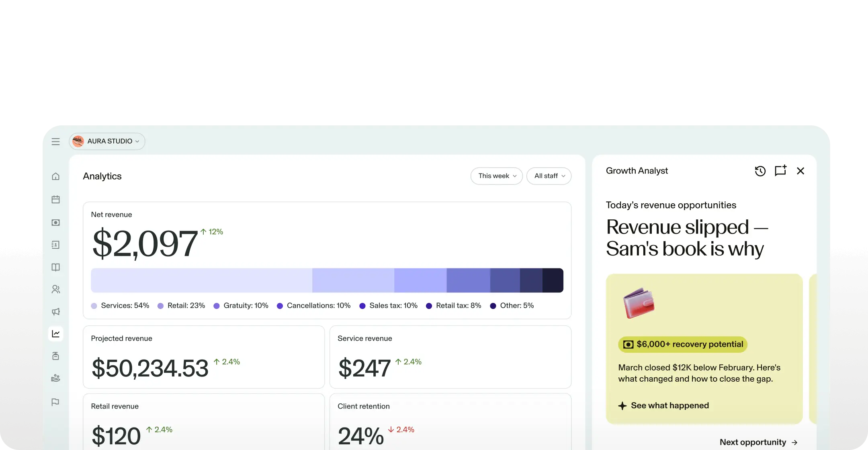Click the Services segment of revenue bar
The width and height of the screenshot is (868, 450).
[201, 280]
